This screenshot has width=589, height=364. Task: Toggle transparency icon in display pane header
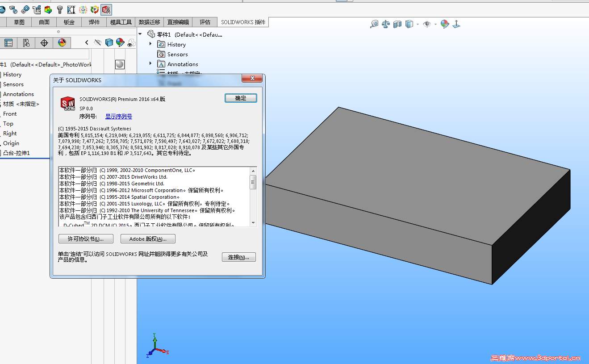131,43
